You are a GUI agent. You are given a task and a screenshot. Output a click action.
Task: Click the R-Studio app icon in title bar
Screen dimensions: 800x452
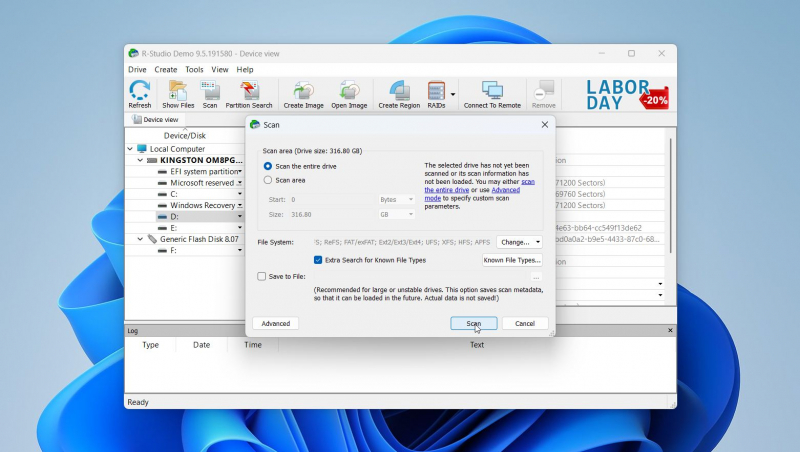134,53
